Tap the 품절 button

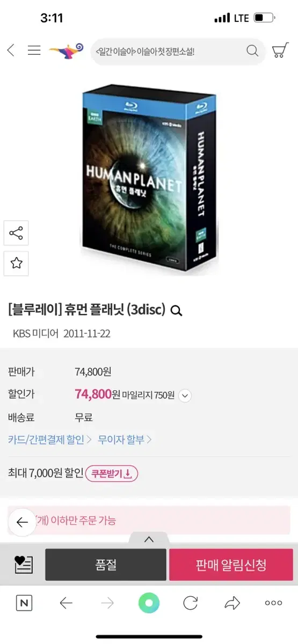point(105,565)
